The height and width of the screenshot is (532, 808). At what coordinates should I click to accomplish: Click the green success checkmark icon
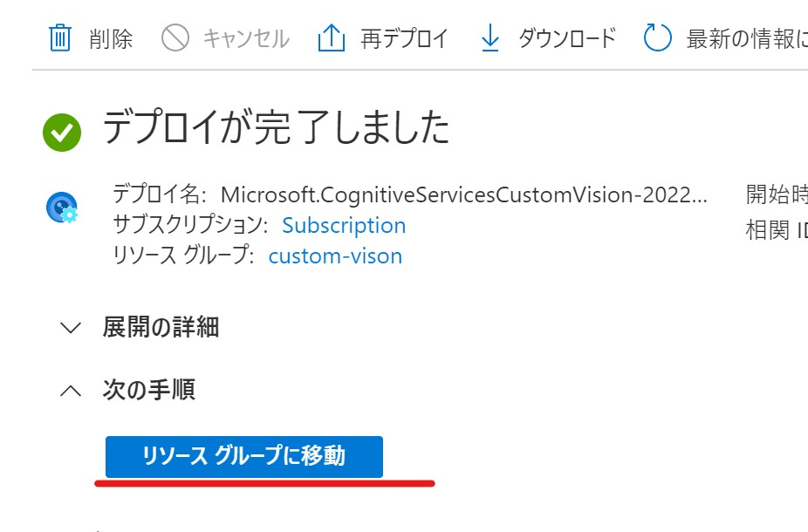(x=62, y=133)
